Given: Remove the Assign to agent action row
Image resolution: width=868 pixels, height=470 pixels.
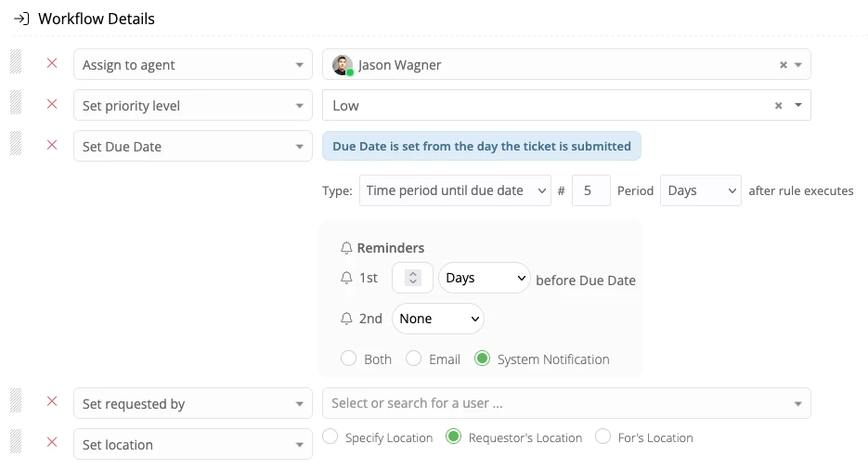Looking at the screenshot, I should tap(52, 64).
